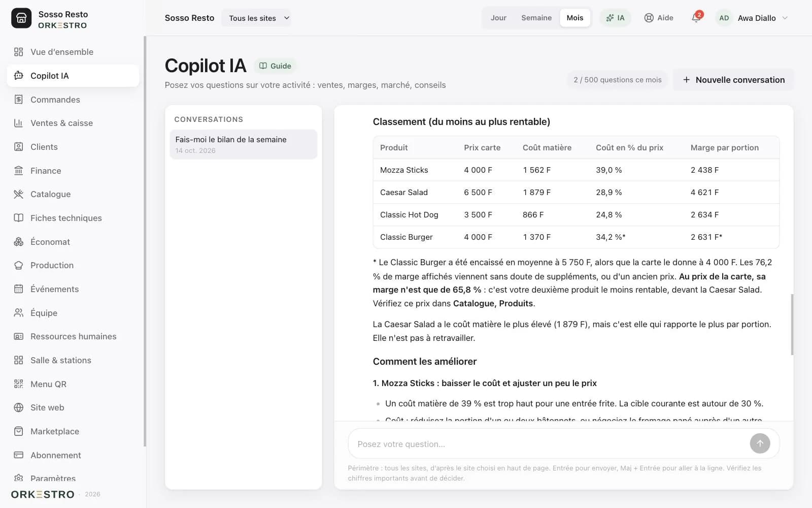Viewport: 812px width, 508px height.
Task: Click the Événements calendar icon
Action: pyautogui.click(x=19, y=289)
